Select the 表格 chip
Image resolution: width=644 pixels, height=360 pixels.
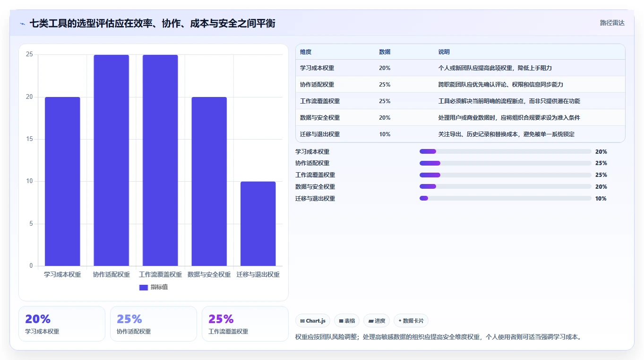347,321
